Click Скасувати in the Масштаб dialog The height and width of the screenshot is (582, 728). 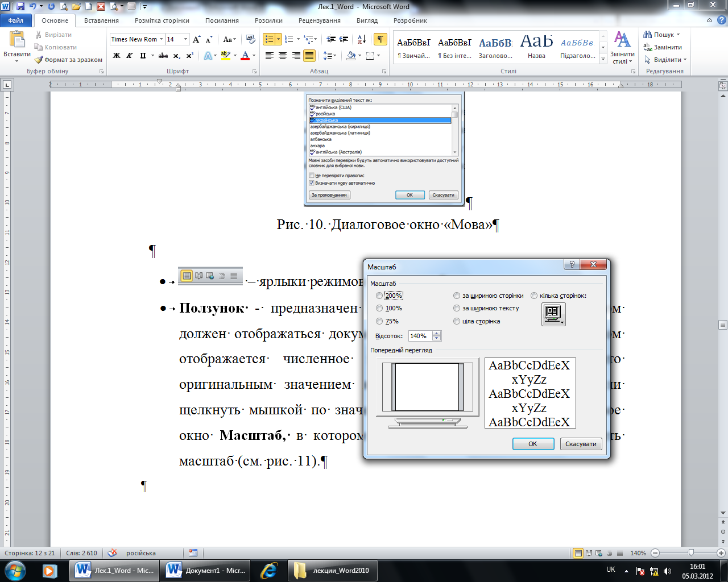(581, 444)
